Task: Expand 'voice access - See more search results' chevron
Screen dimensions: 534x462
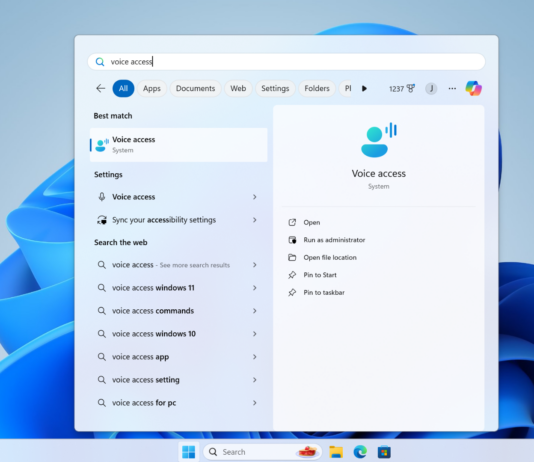Action: pos(254,265)
